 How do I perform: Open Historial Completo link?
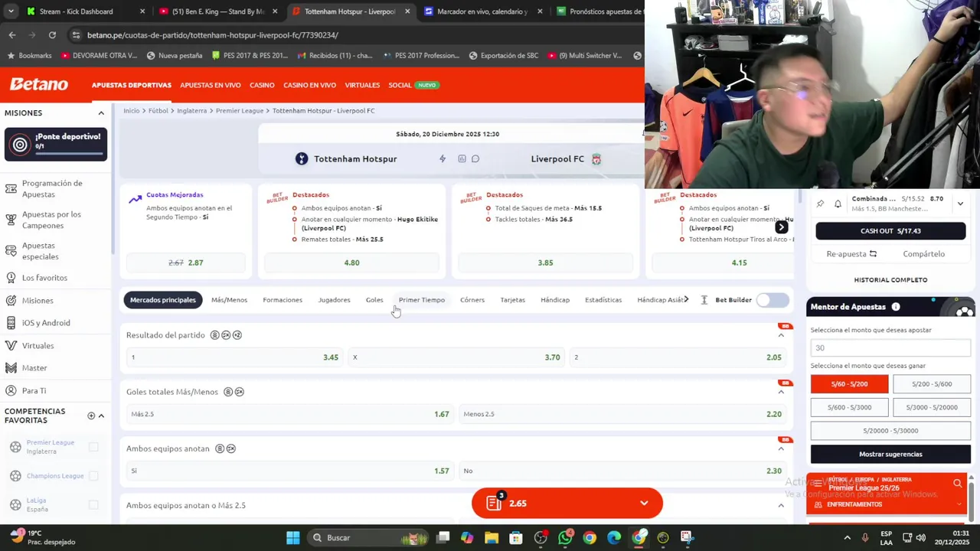pos(890,280)
